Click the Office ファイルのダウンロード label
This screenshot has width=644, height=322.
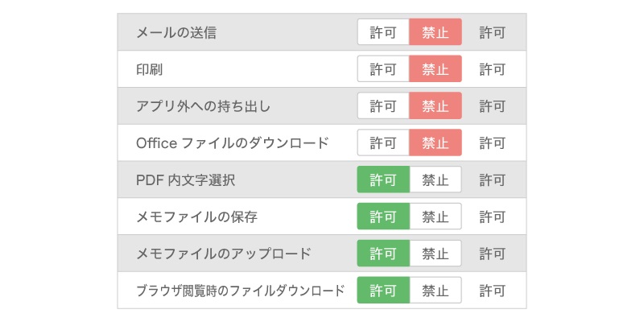(233, 143)
